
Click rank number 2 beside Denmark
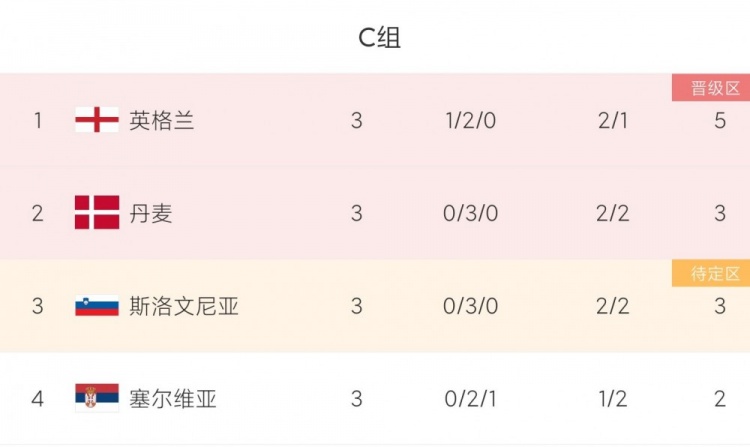(38, 213)
